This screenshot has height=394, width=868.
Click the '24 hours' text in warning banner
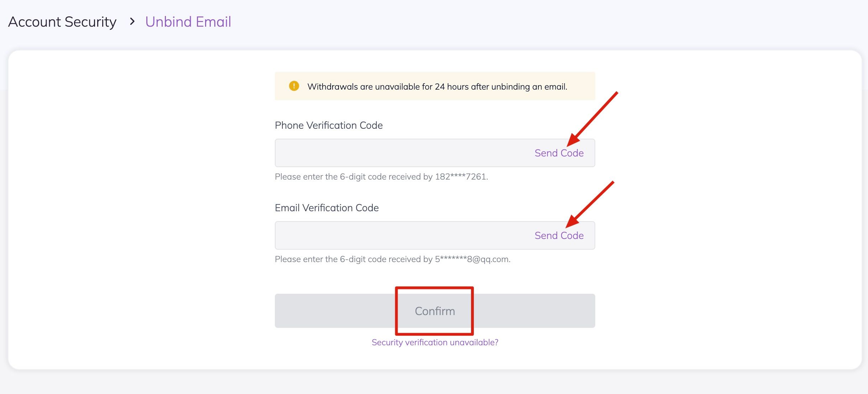click(451, 86)
